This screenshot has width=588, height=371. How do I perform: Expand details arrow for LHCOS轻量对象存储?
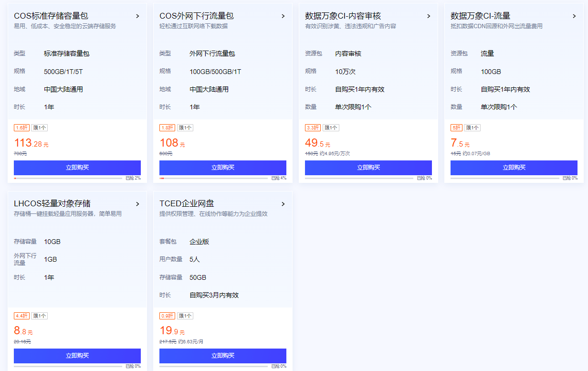point(137,204)
